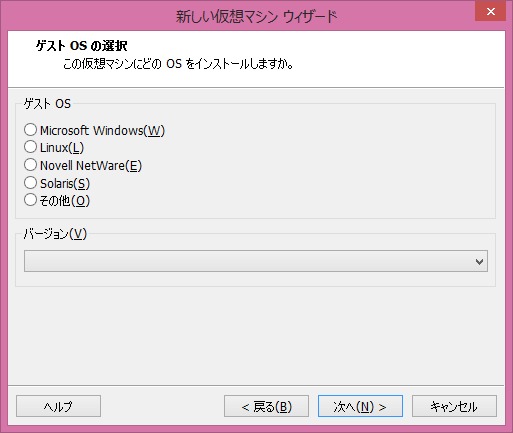513x433 pixels.
Task: Click the 新しい仮想マシン ウィザード title bar text
Action: [256, 16]
